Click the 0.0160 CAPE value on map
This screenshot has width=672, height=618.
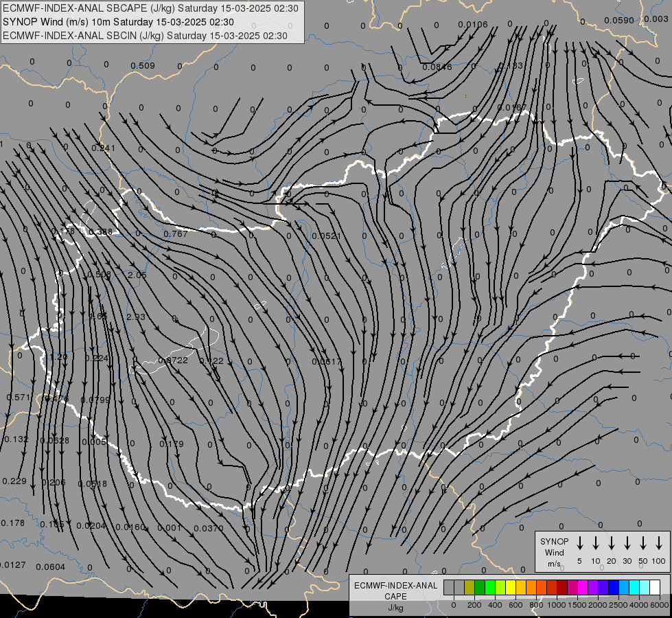[x=130, y=527]
